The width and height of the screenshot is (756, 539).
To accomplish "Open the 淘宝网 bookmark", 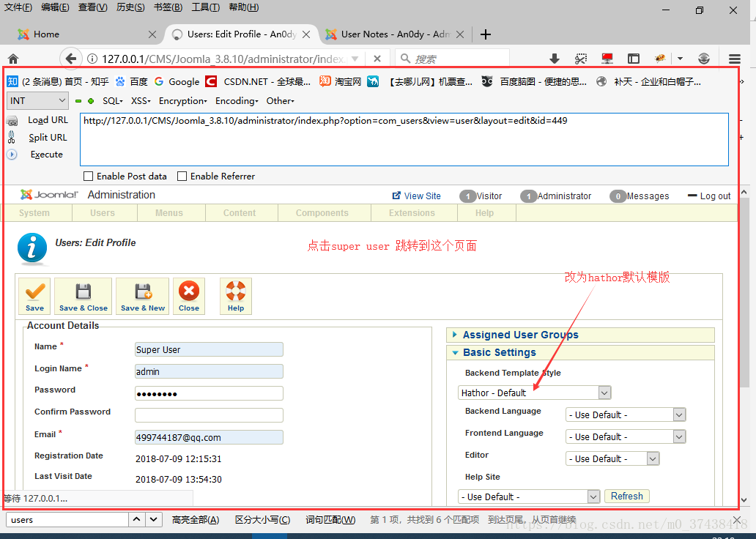I will pyautogui.click(x=341, y=81).
